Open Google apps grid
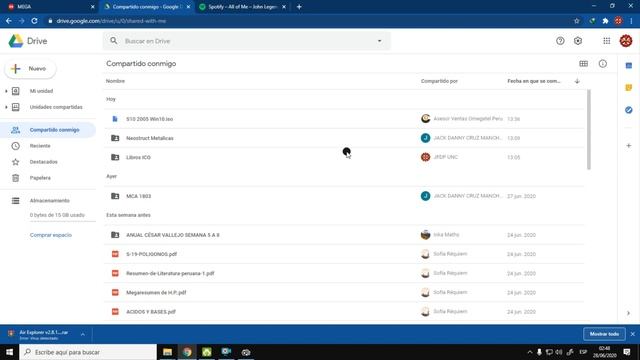 click(607, 41)
